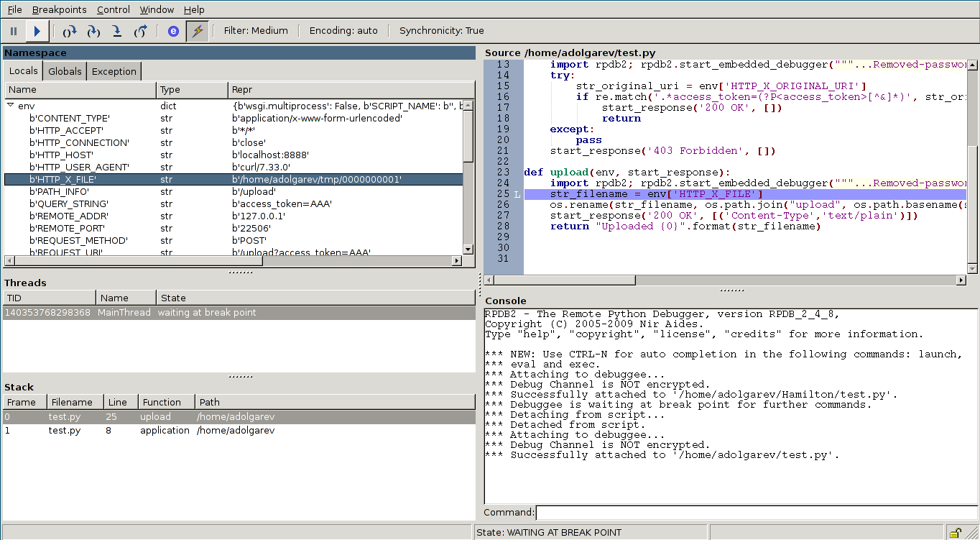The width and height of the screenshot is (980, 540).
Task: Open the Encoding: auto setting
Action: (343, 31)
